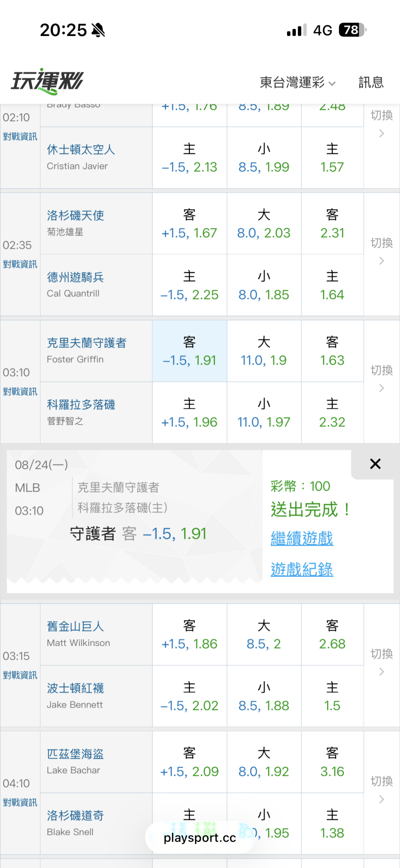This screenshot has width=400, height=868.
Task: Open the 波士頓紅襪 team link
Action: [75, 688]
